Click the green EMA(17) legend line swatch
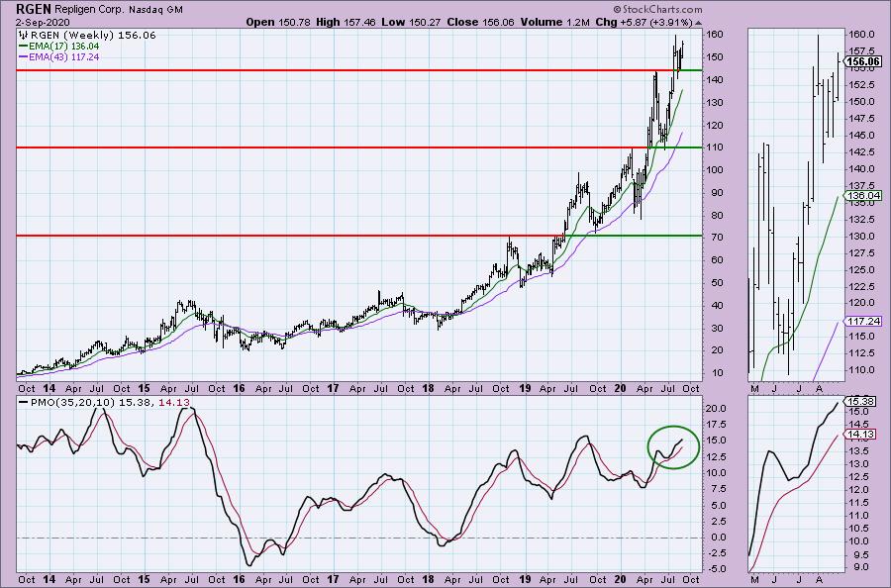Image resolution: width=891 pixels, height=588 pixels. pyautogui.click(x=24, y=46)
